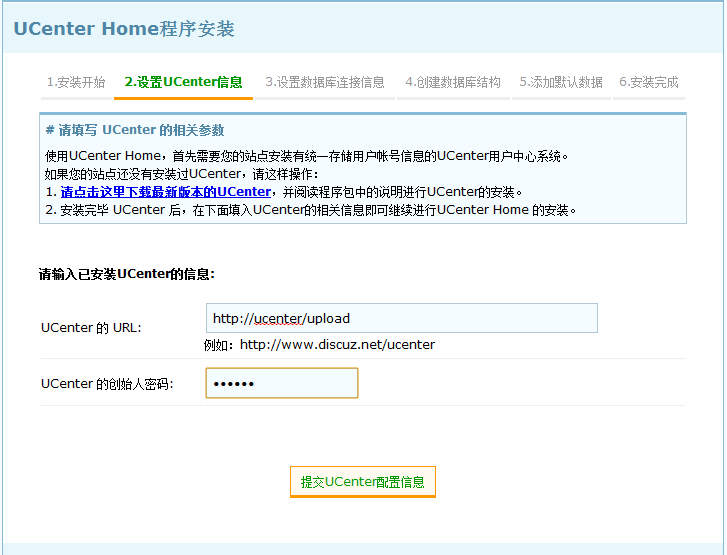Viewport: 727px width, 555px height.
Task: Select step tab 3.设置数据库连接信息
Action: pyautogui.click(x=325, y=82)
